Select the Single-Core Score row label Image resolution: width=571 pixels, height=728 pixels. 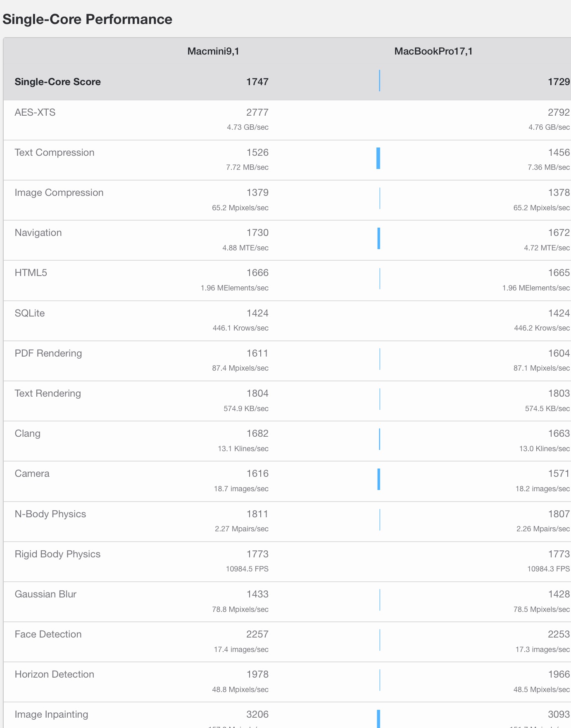[58, 82]
